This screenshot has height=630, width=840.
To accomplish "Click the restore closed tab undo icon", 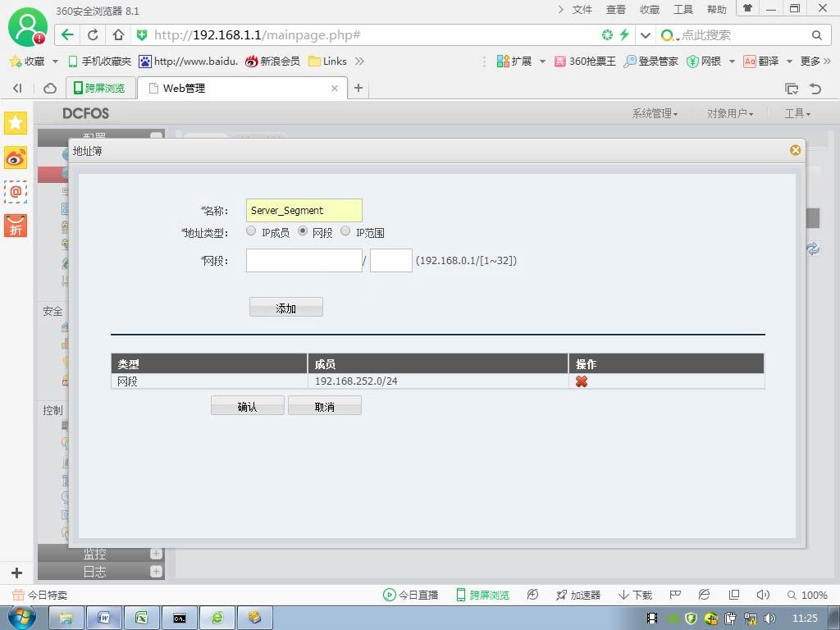I will (x=815, y=89).
